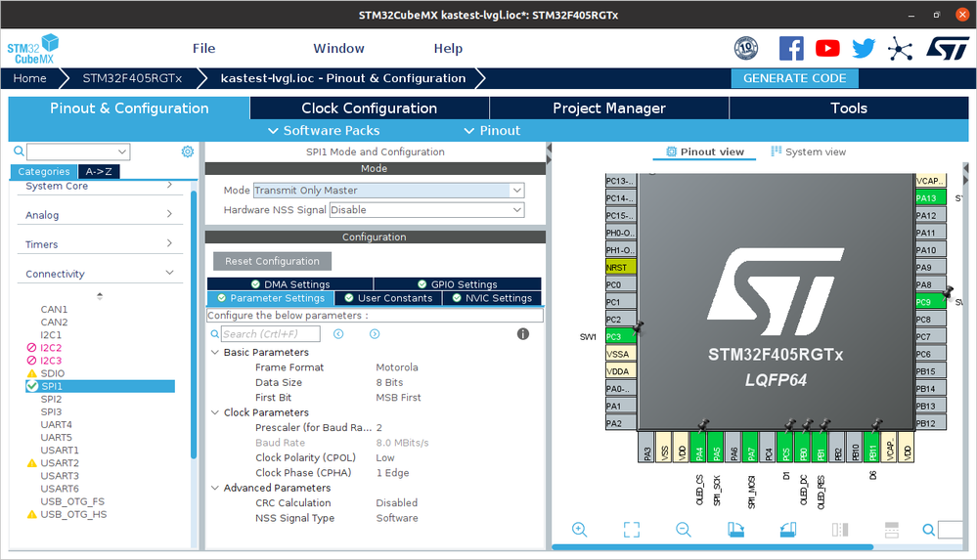Click the parameter search input field
The height and width of the screenshot is (560, 977).
271,334
